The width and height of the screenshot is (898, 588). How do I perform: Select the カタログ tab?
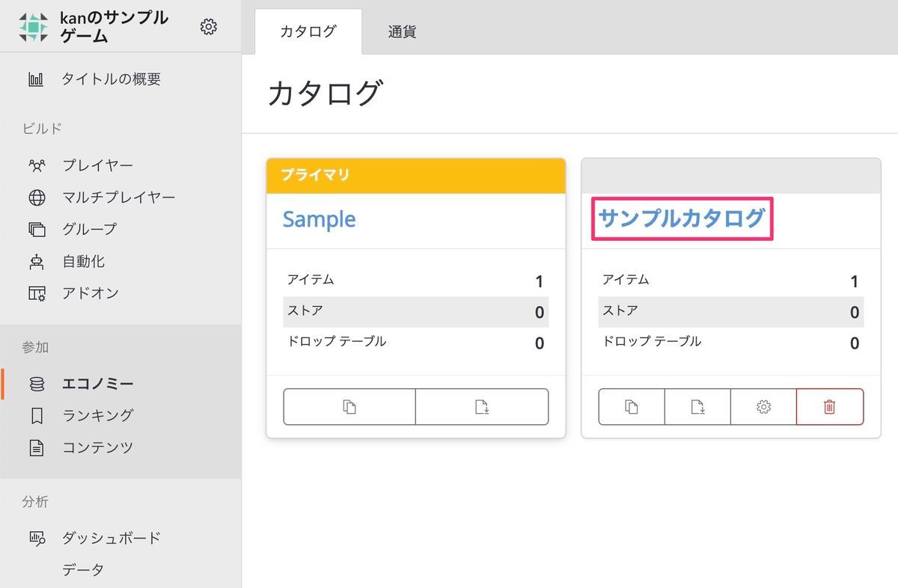[x=308, y=31]
